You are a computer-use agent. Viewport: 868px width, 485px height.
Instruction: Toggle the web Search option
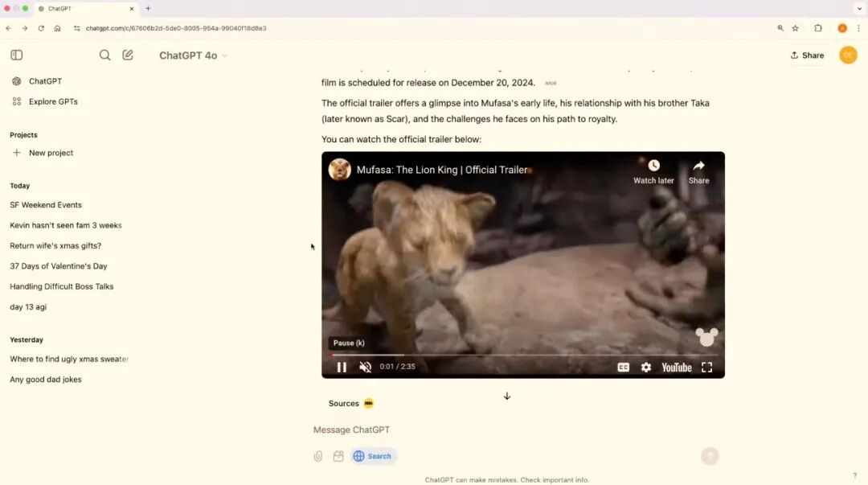click(373, 456)
